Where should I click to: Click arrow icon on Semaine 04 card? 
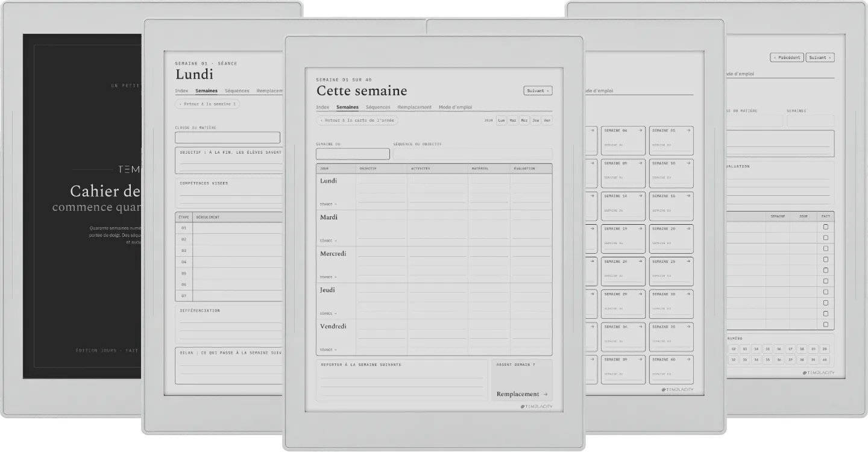(640, 130)
